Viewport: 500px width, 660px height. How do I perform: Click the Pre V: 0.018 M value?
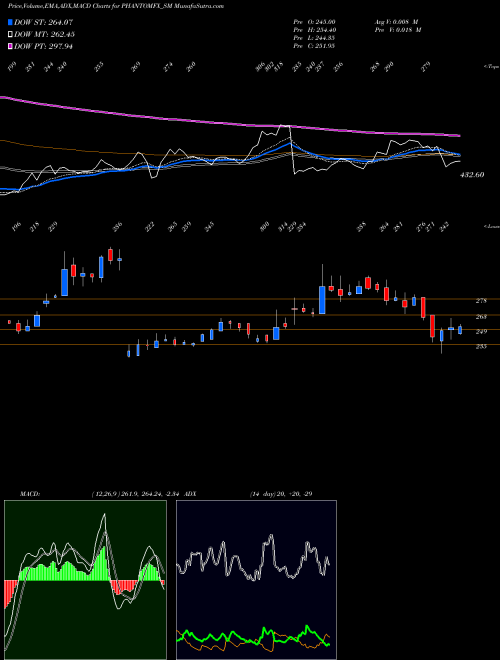(397, 30)
